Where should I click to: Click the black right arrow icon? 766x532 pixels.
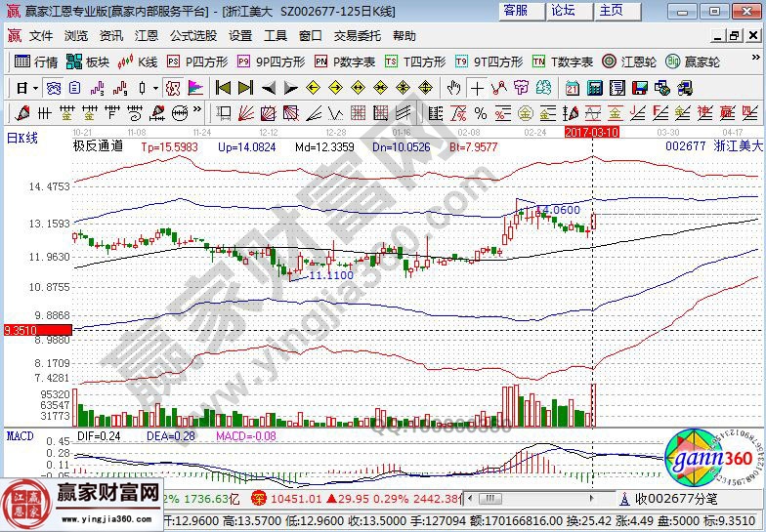coord(291,88)
